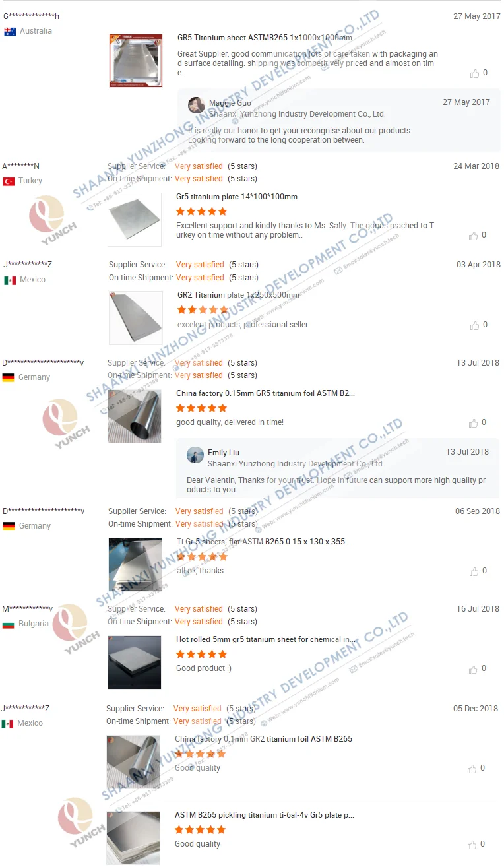Click Maggie Guo's reply avatar
This screenshot has width=504, height=867.
click(197, 106)
